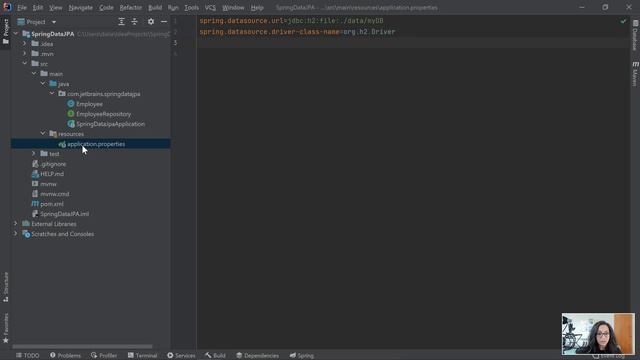
Task: Open the Profiler tool window
Action: pyautogui.click(x=104, y=356)
